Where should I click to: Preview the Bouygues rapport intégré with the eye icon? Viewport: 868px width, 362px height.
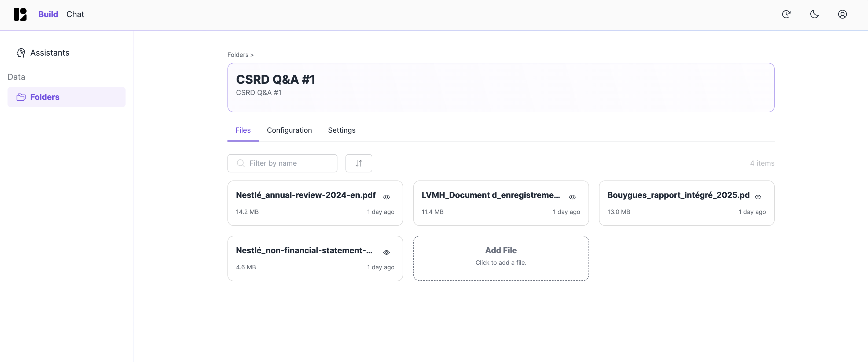pos(758,197)
